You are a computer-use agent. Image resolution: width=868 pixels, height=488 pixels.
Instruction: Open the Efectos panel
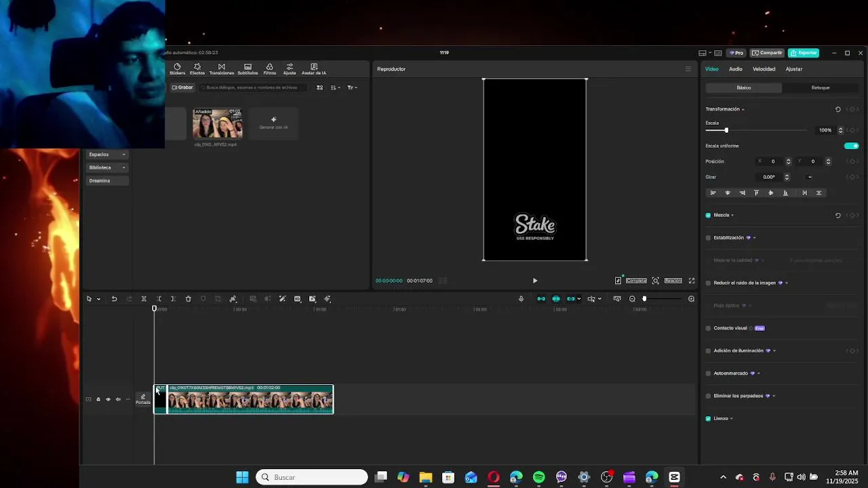click(x=197, y=69)
